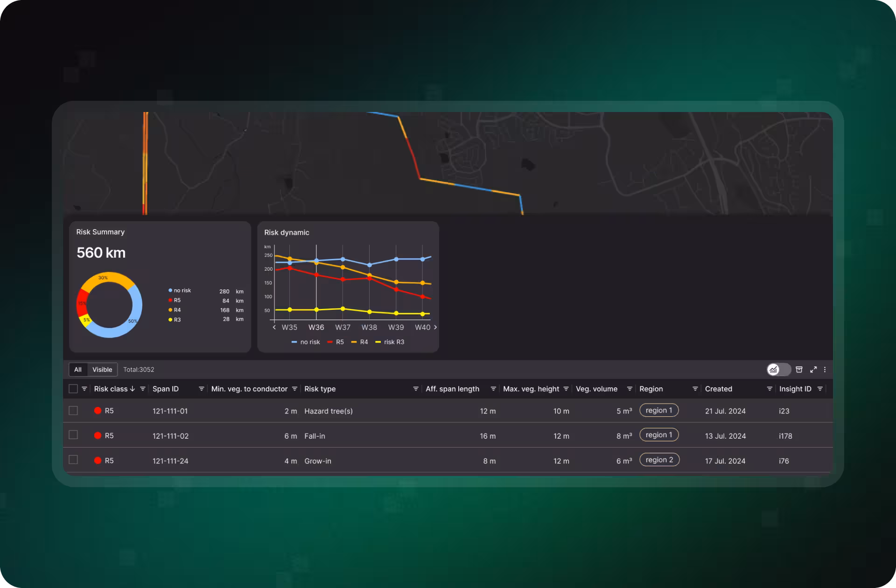Image resolution: width=896 pixels, height=588 pixels.
Task: Click the region 2 tag
Action: (659, 460)
